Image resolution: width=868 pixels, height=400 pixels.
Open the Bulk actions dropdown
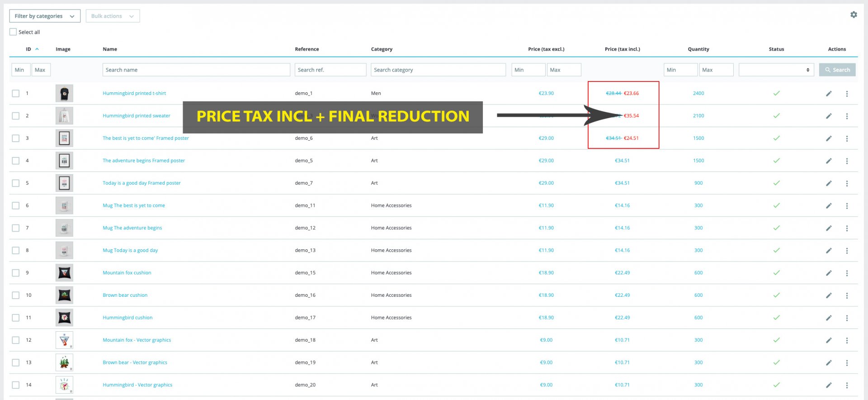click(113, 16)
